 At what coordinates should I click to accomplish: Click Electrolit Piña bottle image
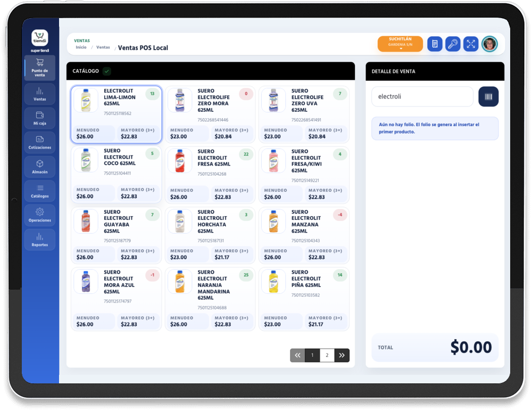273,282
